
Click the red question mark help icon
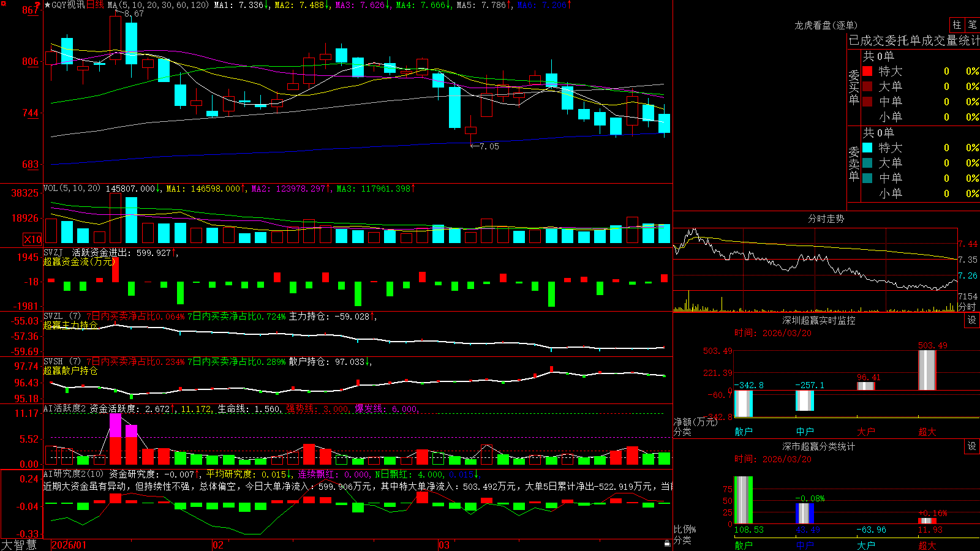[x=37, y=5]
